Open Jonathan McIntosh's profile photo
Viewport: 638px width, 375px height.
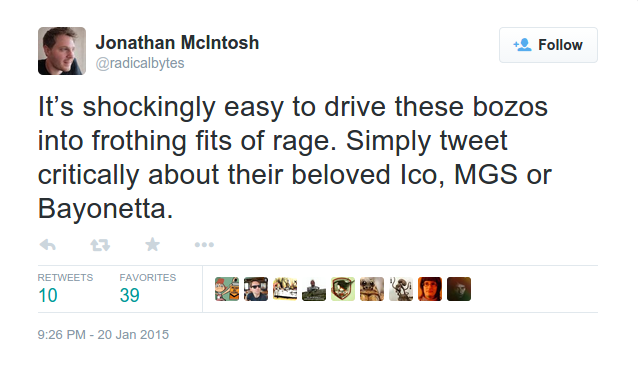pos(62,51)
